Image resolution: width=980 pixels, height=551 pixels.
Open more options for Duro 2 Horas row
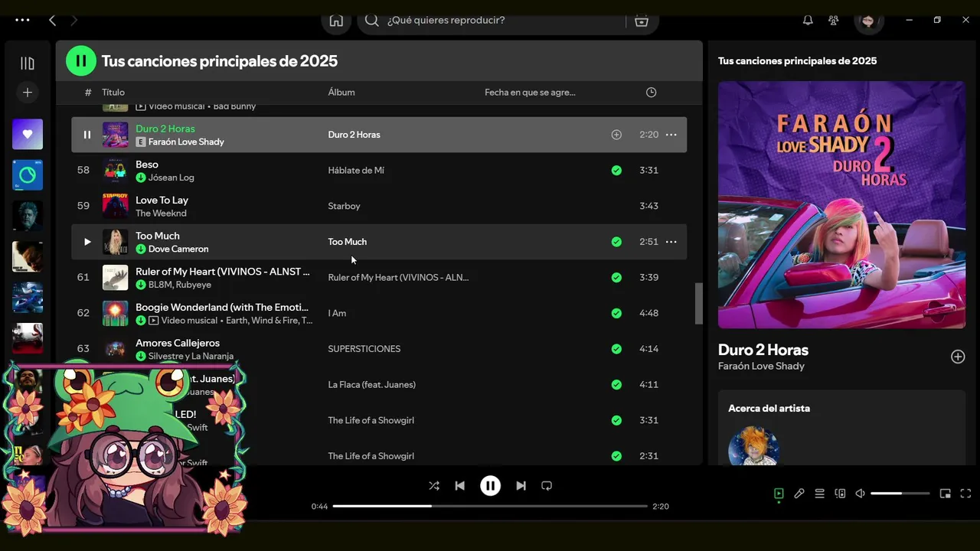click(x=671, y=135)
